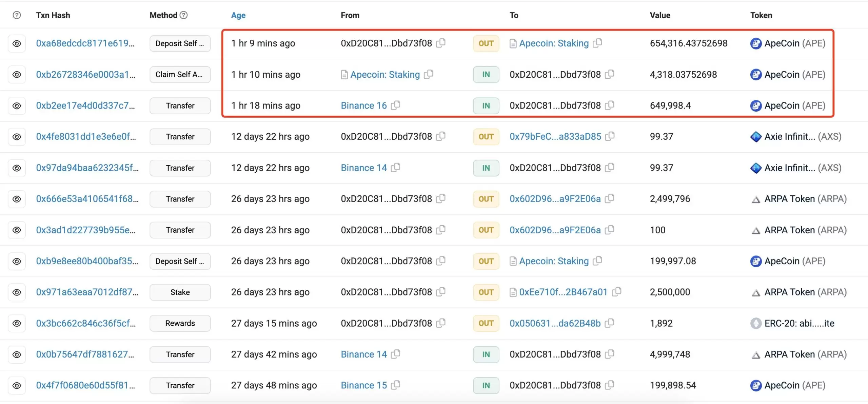Image resolution: width=868 pixels, height=404 pixels.
Task: Copy the Binance 15 sender address
Action: pos(395,385)
